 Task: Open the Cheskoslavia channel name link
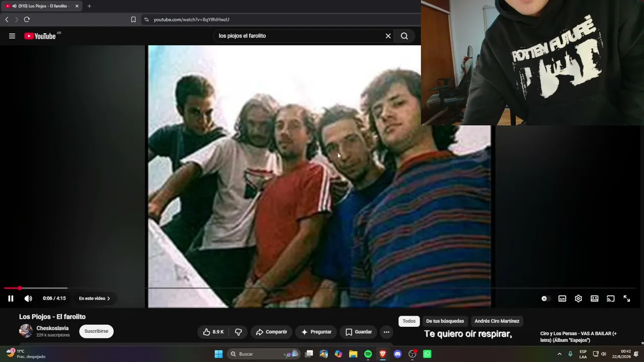tap(52, 328)
